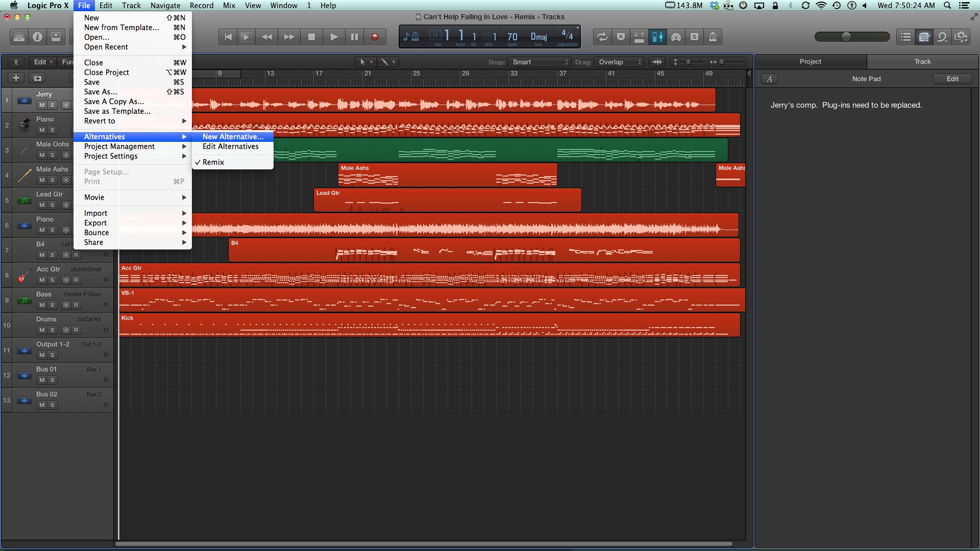Clear solo with the S button in control bar
Image resolution: width=980 pixels, height=551 pixels.
tap(694, 37)
